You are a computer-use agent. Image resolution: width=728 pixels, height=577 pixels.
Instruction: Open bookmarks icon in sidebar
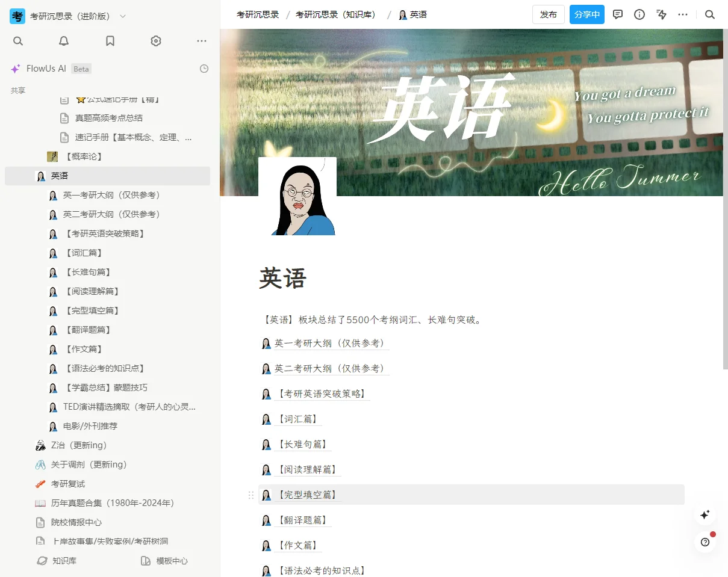click(110, 41)
